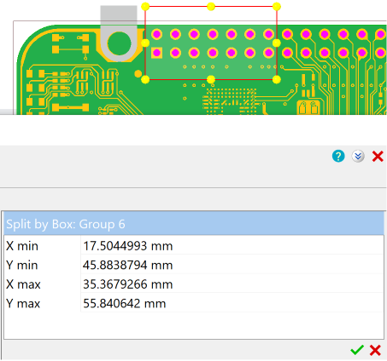Cancel split with the bottom red X
Screen dimensions: 387x361
coord(375,350)
